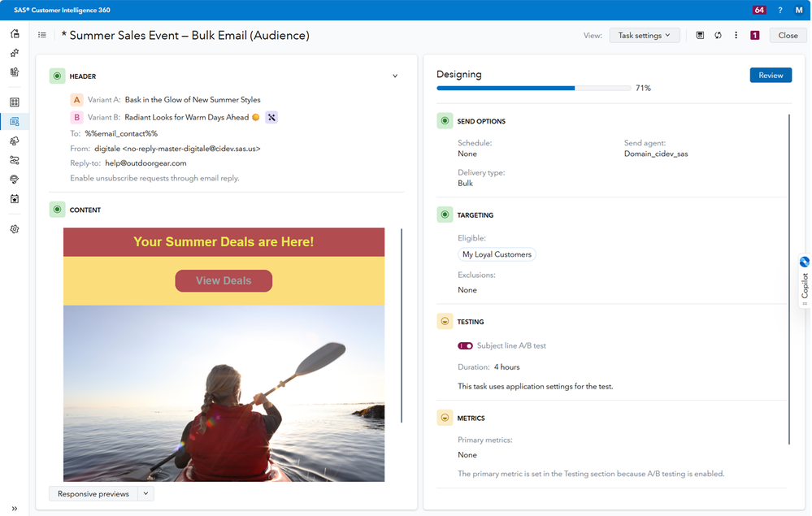
Task: Expand the left navigation with double chevron
Action: [x=15, y=508]
